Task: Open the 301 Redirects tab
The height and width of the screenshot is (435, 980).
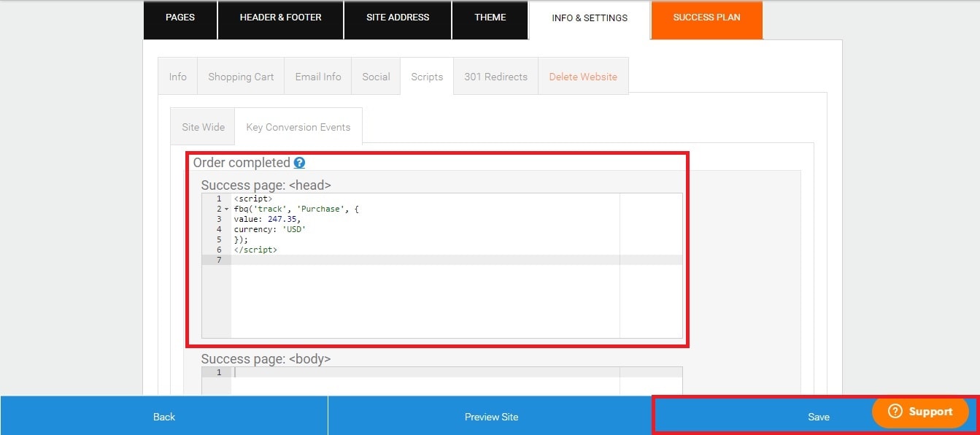Action: pyautogui.click(x=495, y=76)
